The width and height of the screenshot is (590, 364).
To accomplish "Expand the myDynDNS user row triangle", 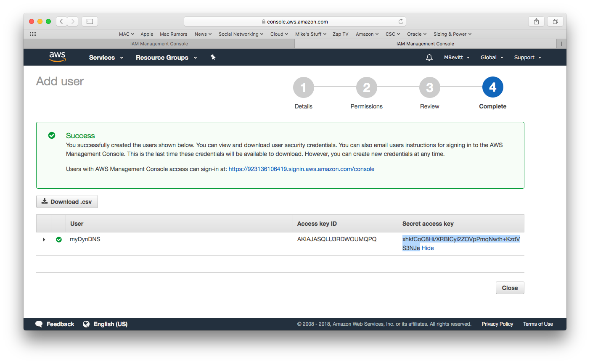I will pos(44,240).
